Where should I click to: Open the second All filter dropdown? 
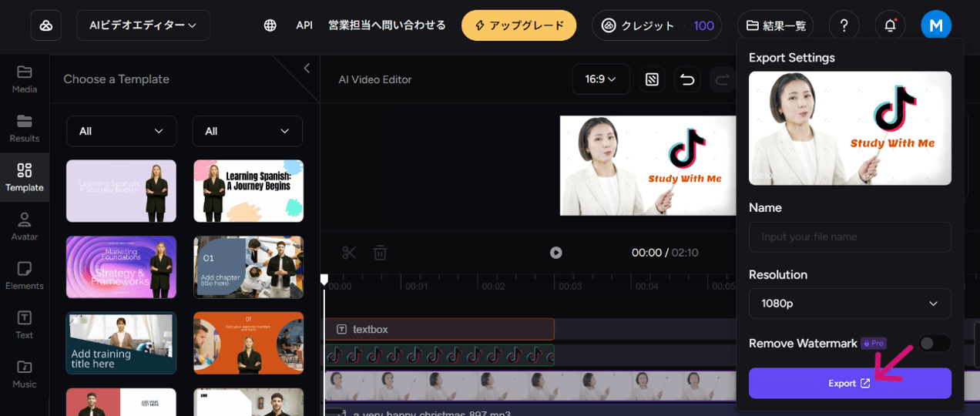pyautogui.click(x=247, y=131)
